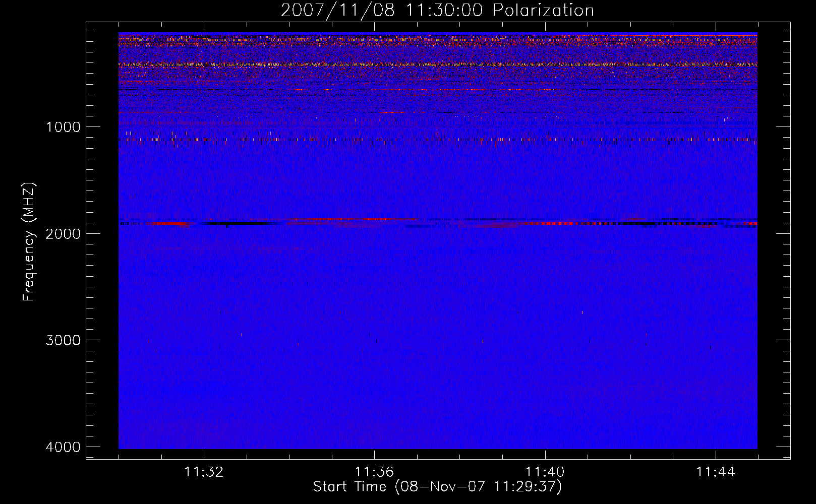Click the 11:44 time tick label
Screen dimensions: 816x504
[716, 472]
